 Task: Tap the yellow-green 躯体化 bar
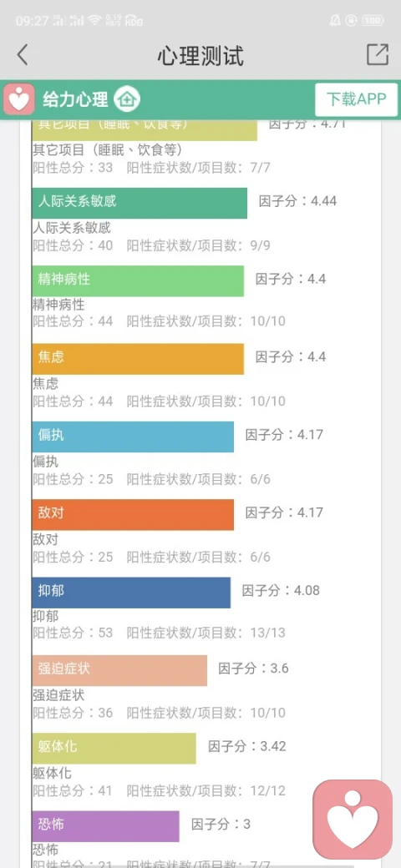click(x=114, y=749)
